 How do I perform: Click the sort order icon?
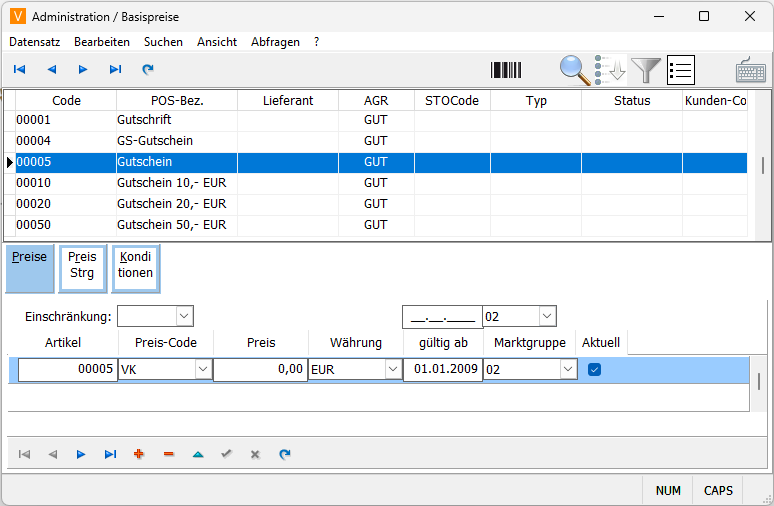tap(610, 70)
